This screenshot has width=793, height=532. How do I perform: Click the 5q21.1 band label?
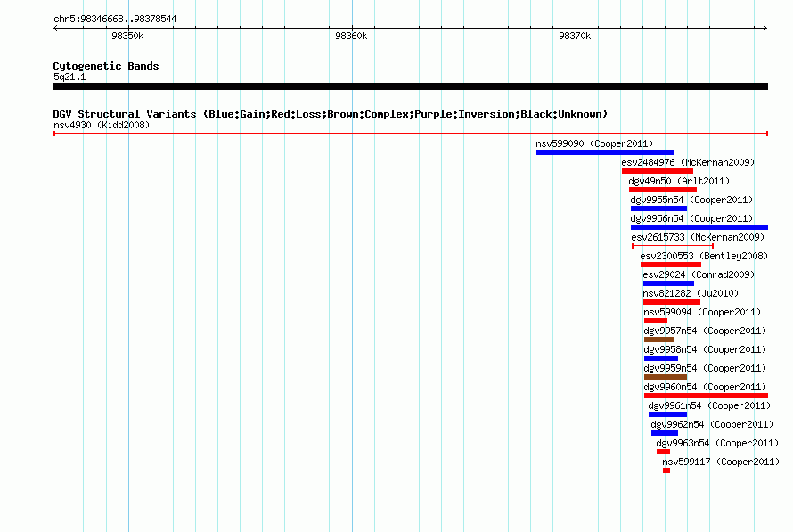tap(69, 77)
